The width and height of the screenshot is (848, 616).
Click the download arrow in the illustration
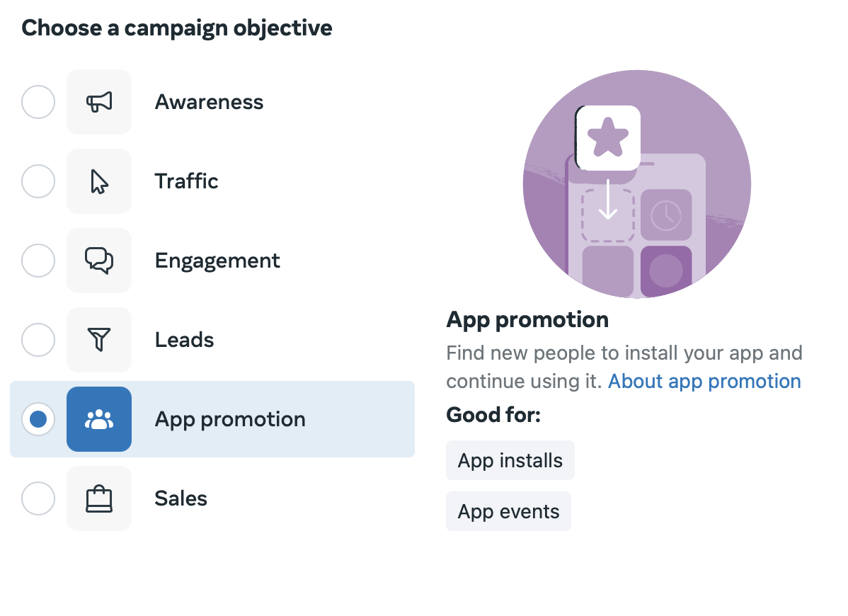coord(608,200)
